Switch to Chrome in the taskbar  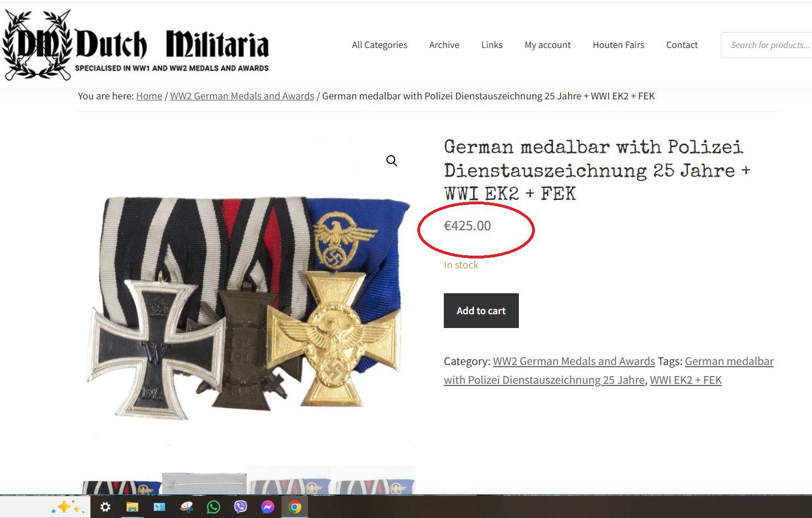point(295,507)
